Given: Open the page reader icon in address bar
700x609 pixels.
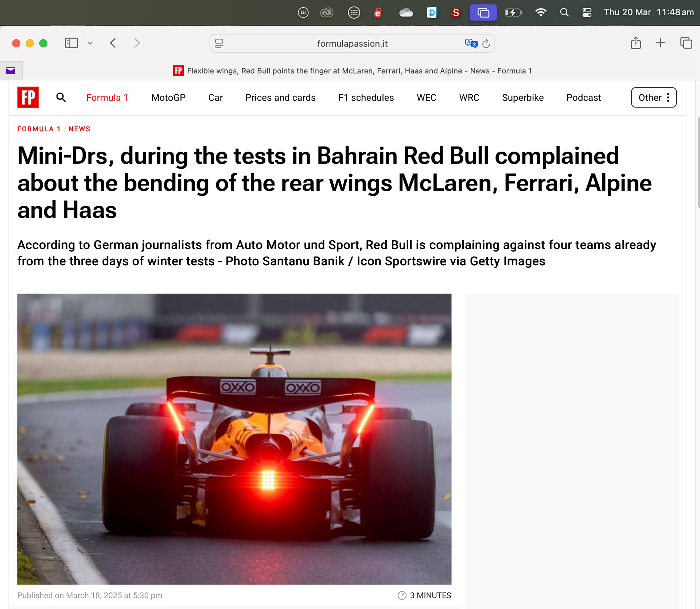Looking at the screenshot, I should 219,43.
